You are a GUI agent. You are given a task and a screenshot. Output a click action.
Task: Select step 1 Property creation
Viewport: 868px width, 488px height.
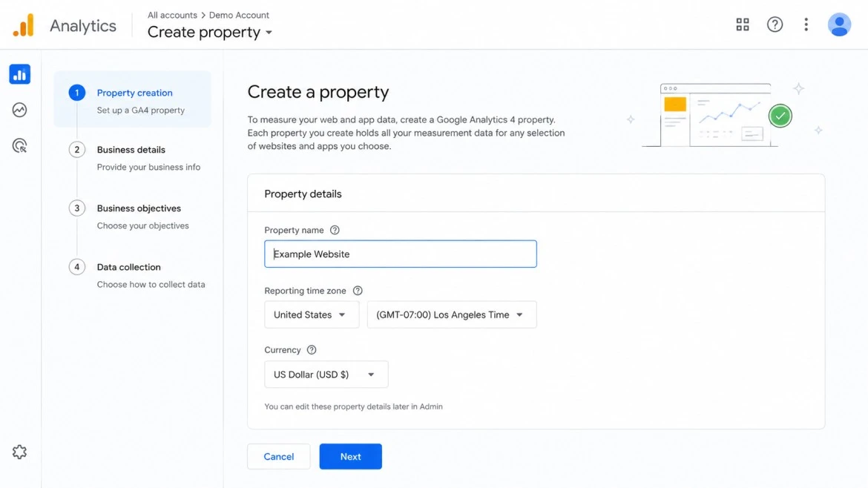pos(133,99)
